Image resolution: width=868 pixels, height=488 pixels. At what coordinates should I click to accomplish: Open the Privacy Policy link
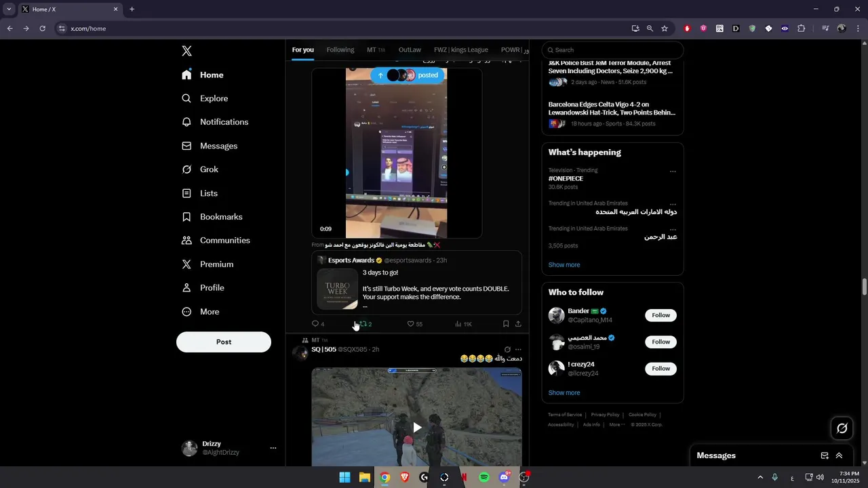point(605,415)
